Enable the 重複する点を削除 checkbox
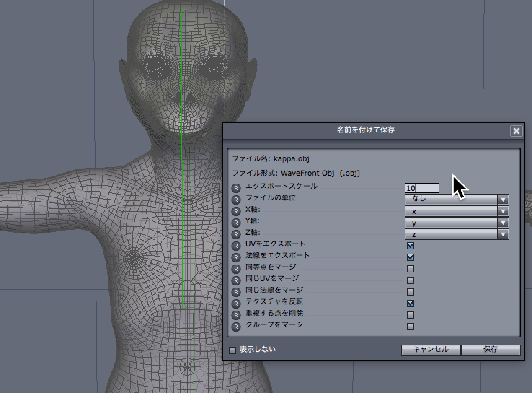 click(411, 315)
